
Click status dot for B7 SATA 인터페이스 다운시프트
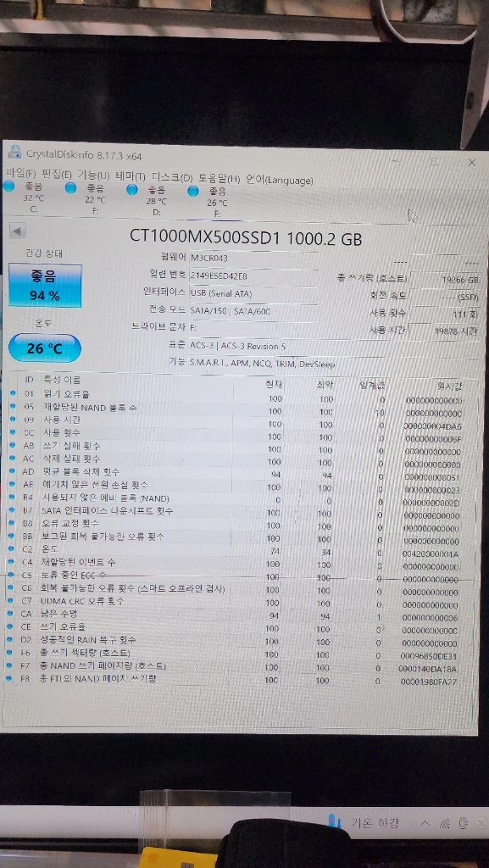(x=13, y=509)
